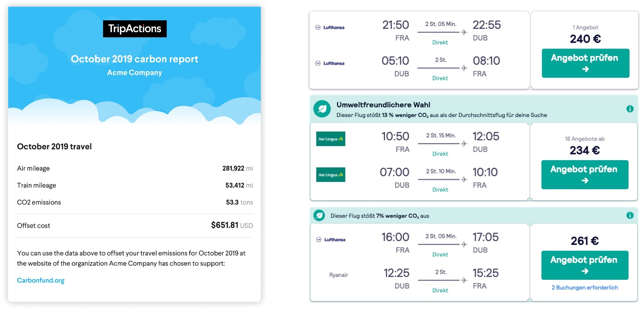Viewport: 644px width, 309px height.
Task: Click the 53.3 tons value
Action: (240, 202)
